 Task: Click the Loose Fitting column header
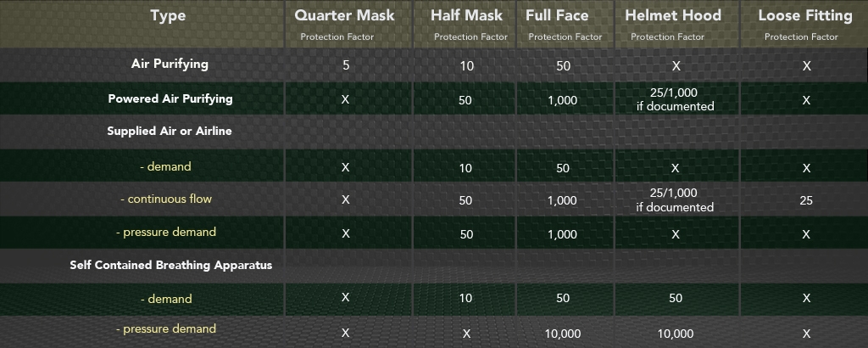805,15
